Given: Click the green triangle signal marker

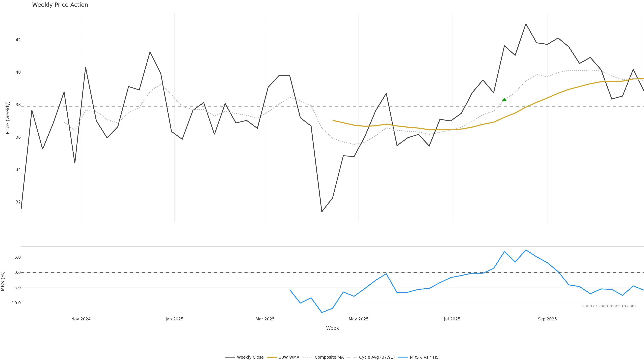Looking at the screenshot, I should pos(504,100).
